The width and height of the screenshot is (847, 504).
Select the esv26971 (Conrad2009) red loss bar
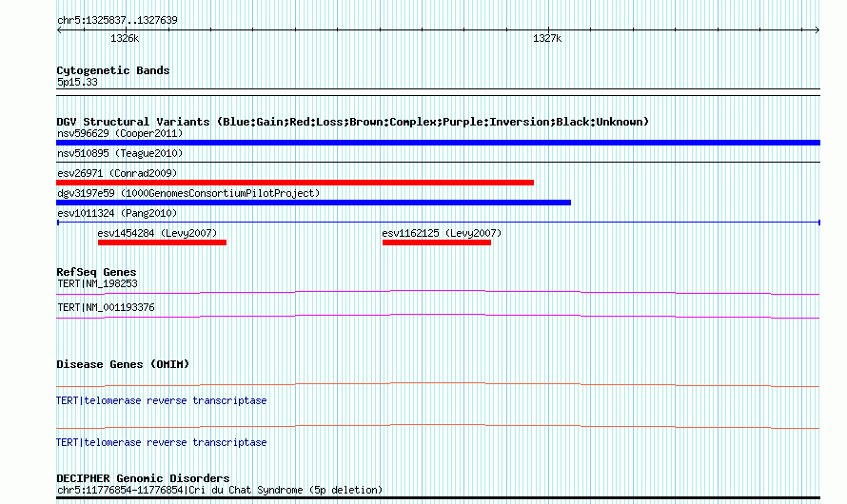point(295,183)
